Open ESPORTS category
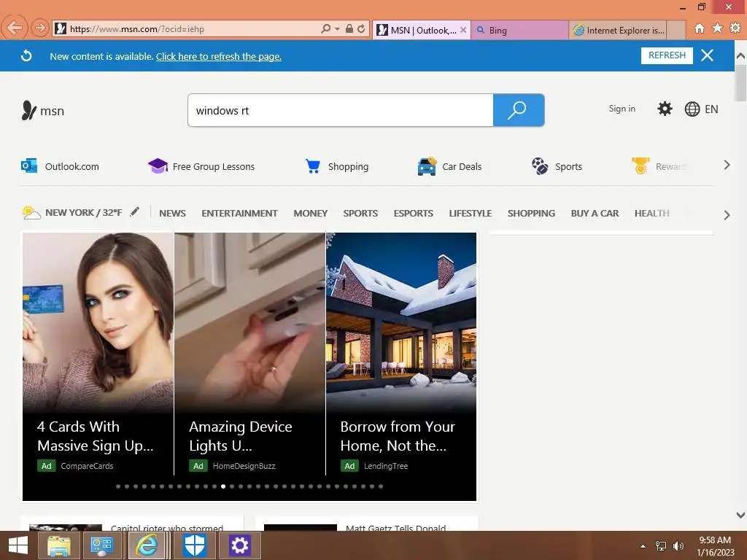This screenshot has height=560, width=747. coord(413,214)
